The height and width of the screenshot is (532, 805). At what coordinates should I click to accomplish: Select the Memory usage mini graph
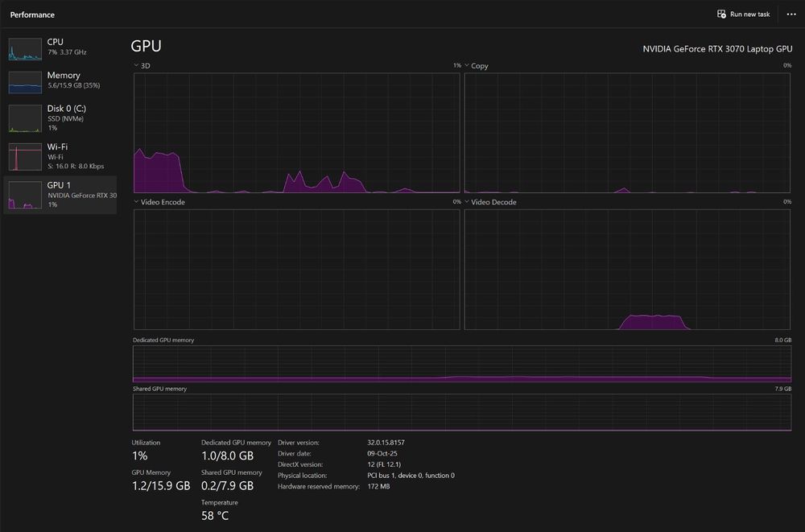click(25, 82)
